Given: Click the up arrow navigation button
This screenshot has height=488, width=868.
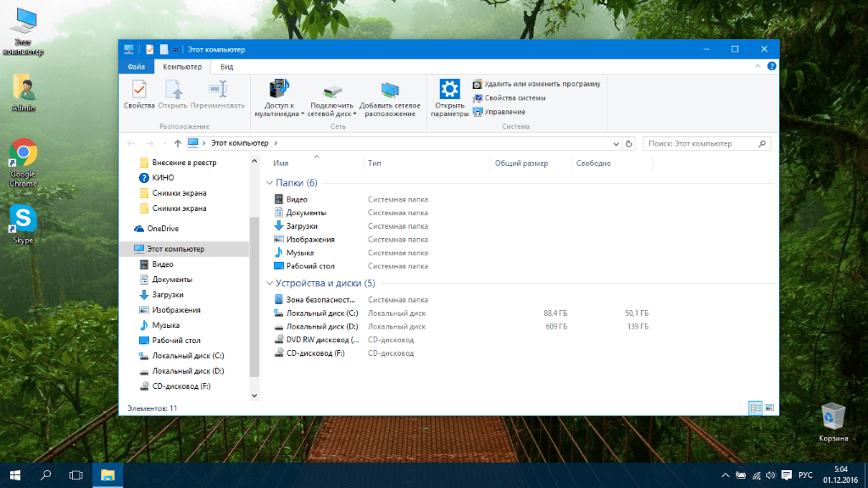Looking at the screenshot, I should pyautogui.click(x=177, y=143).
